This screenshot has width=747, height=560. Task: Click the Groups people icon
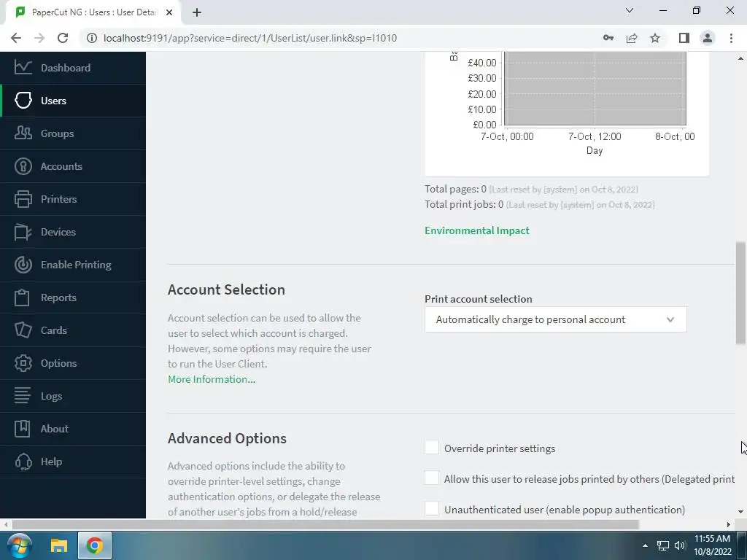23,133
